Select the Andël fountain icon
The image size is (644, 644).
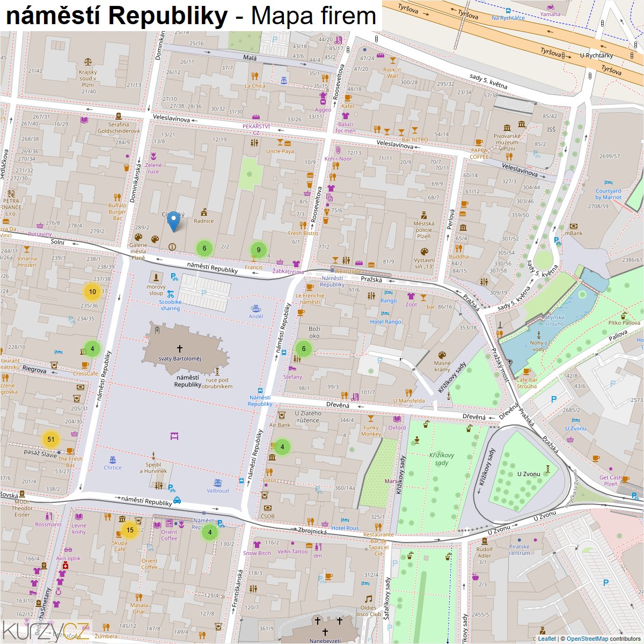[x=256, y=309]
